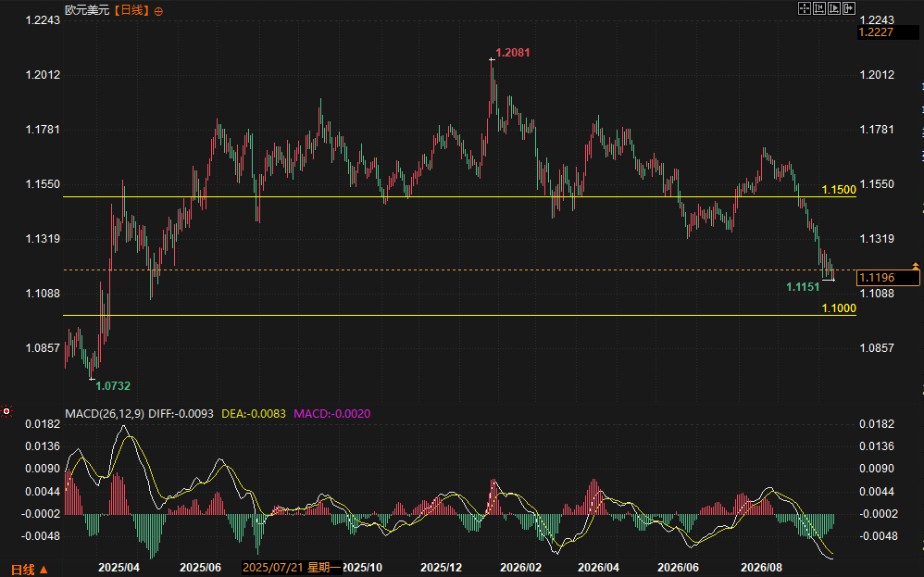
Task: Click the left axis price 1.1319
Action: [x=43, y=239]
